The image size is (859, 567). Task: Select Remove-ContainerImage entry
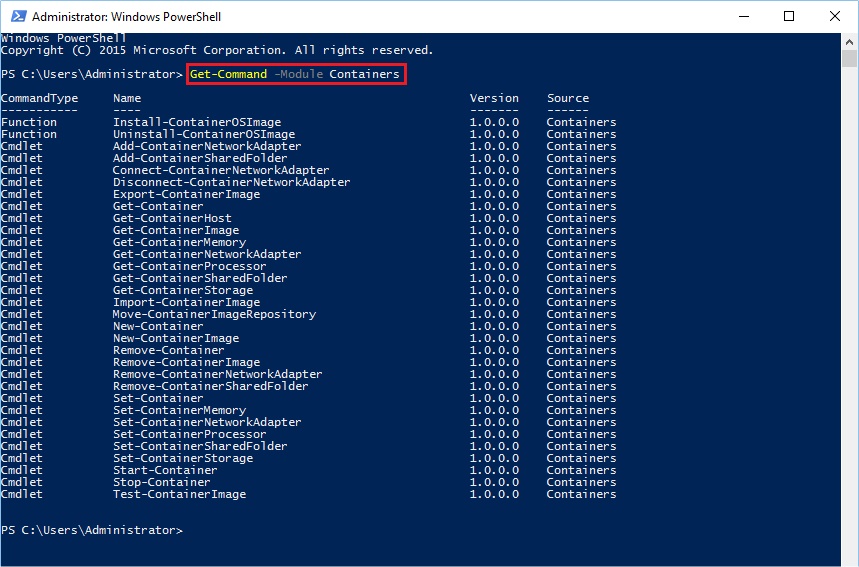(186, 362)
